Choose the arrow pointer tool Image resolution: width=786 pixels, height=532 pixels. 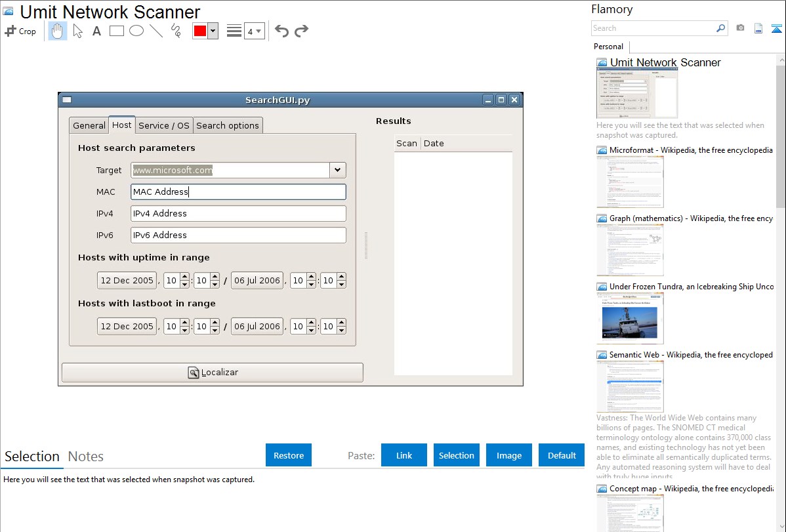[77, 31]
